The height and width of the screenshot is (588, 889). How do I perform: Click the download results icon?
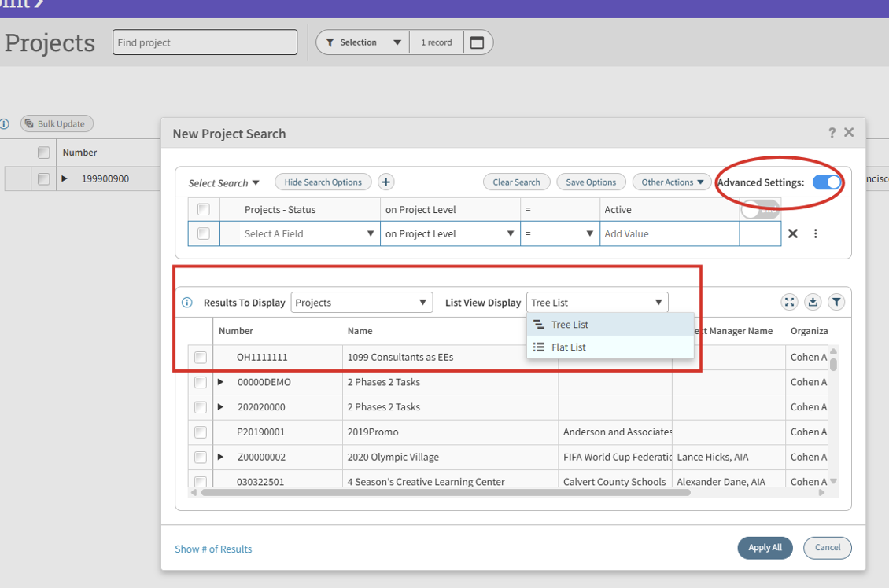pos(813,302)
